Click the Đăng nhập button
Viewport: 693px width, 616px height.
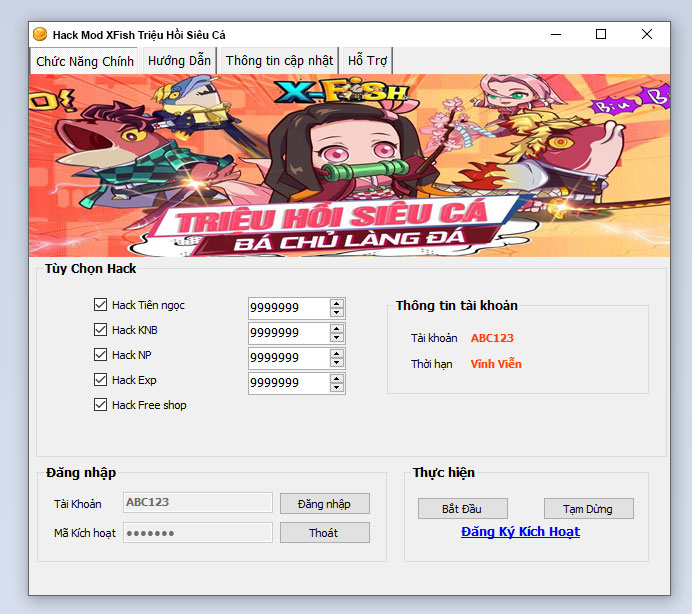(x=324, y=504)
